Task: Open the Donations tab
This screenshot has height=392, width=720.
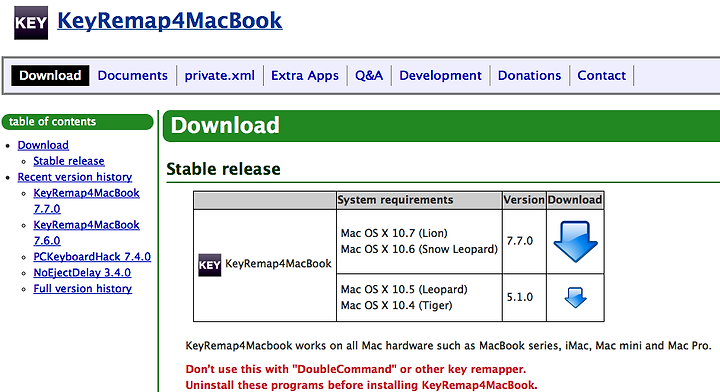Action: point(529,75)
